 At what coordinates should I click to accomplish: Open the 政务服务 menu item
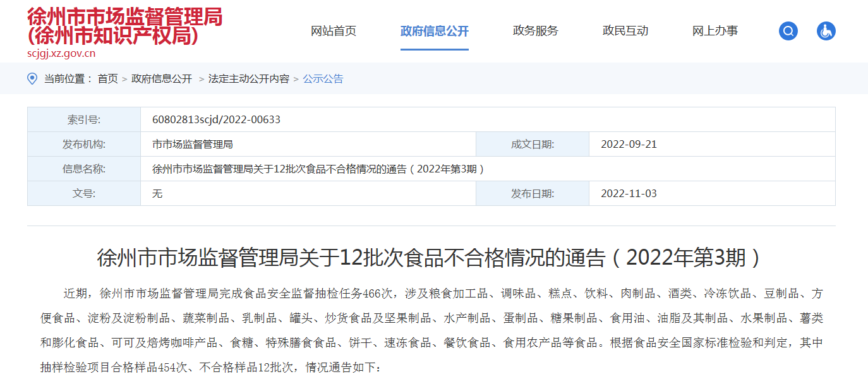pos(536,31)
